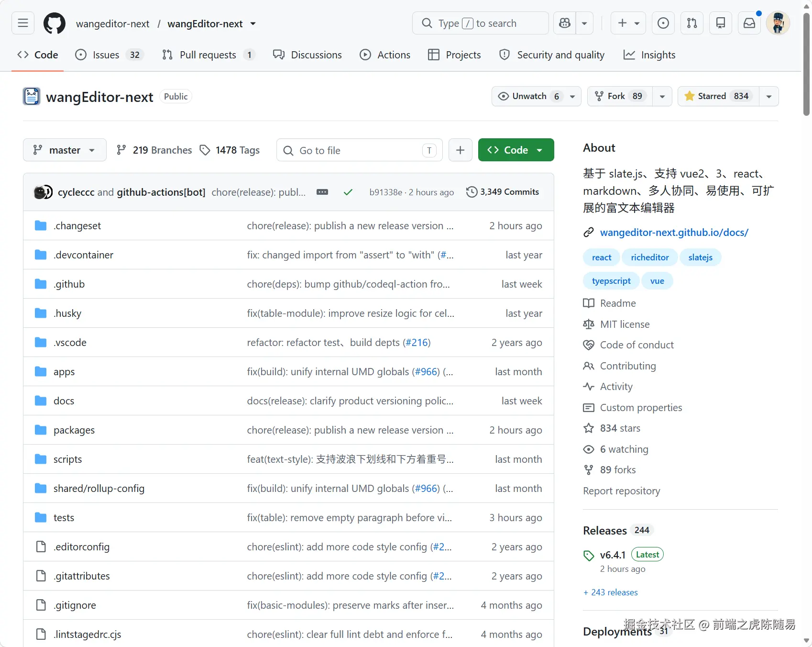Click Report repository link
This screenshot has width=812, height=647.
621,491
